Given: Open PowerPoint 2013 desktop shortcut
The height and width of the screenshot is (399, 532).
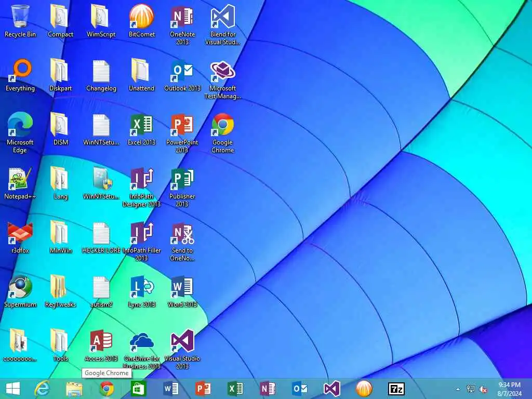Looking at the screenshot, I should click(x=182, y=132).
